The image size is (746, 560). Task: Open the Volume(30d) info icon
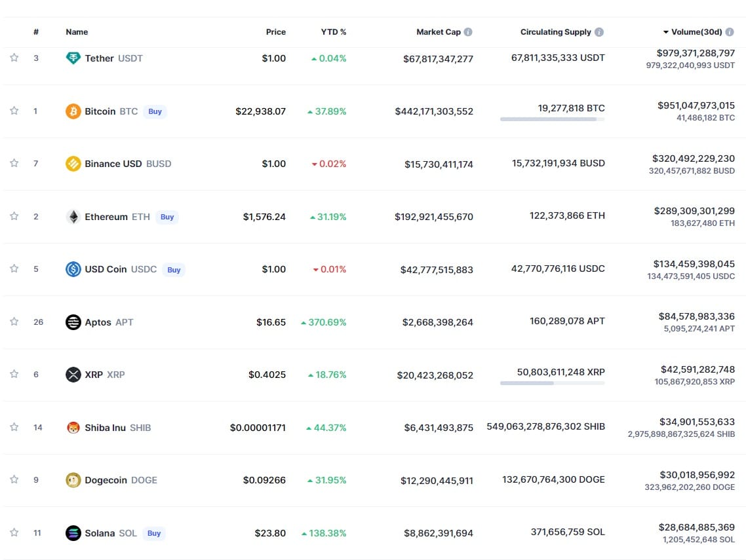(730, 32)
